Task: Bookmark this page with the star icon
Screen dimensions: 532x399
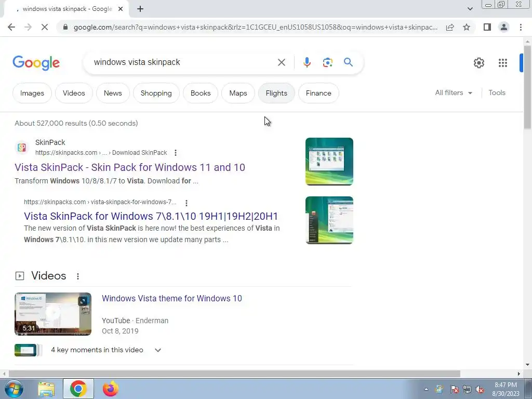Action: click(467, 27)
